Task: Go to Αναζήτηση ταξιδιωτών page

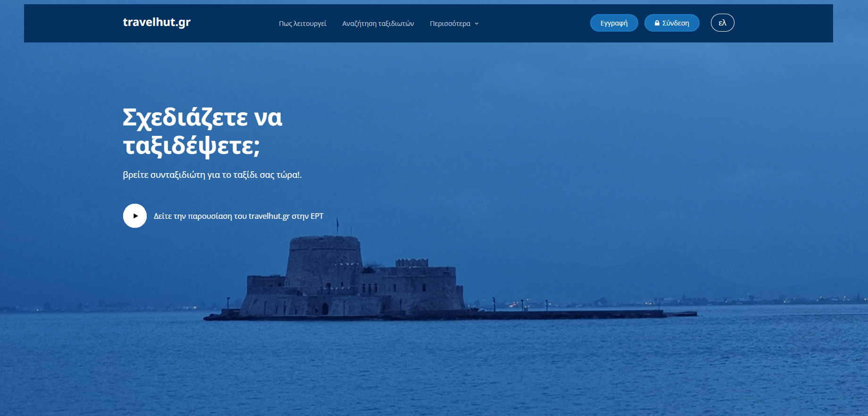Action: pos(378,24)
